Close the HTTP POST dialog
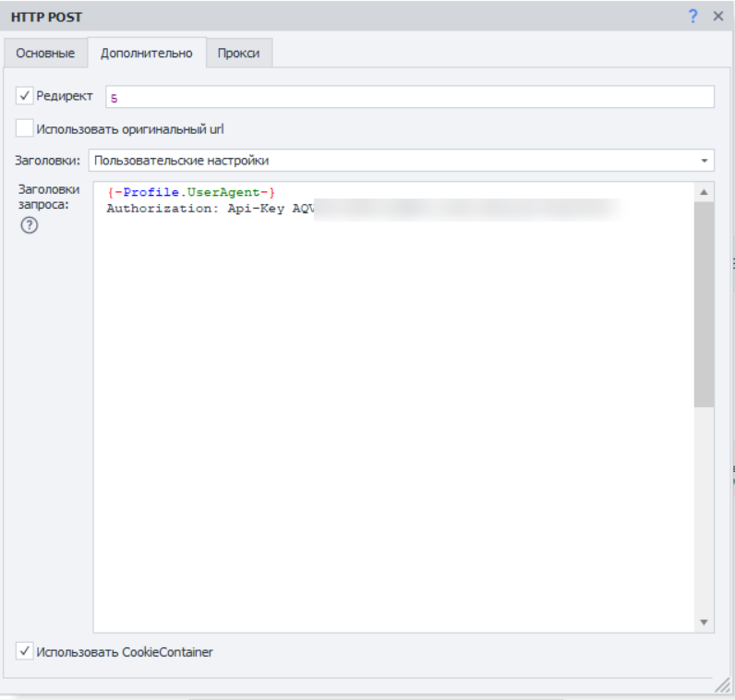735x700 pixels. pos(718,17)
